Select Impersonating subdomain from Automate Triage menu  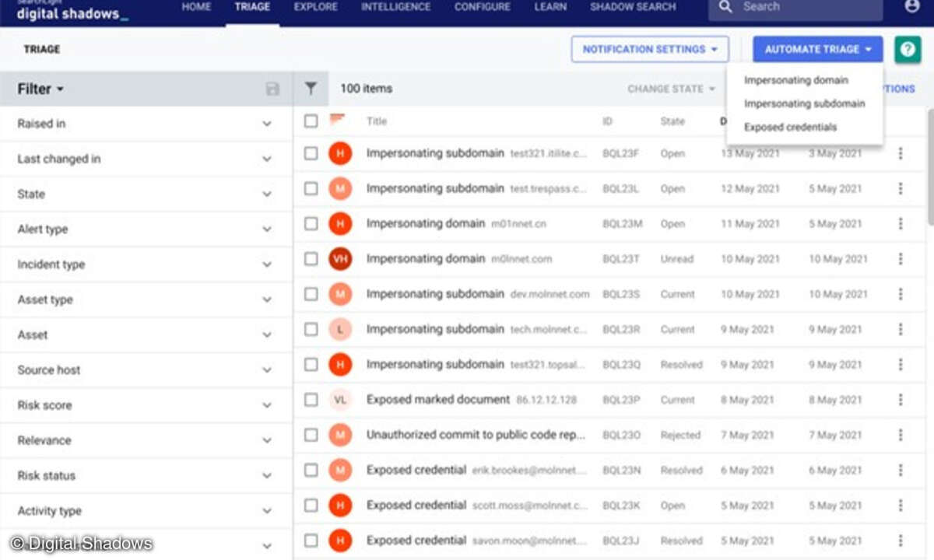pos(805,103)
